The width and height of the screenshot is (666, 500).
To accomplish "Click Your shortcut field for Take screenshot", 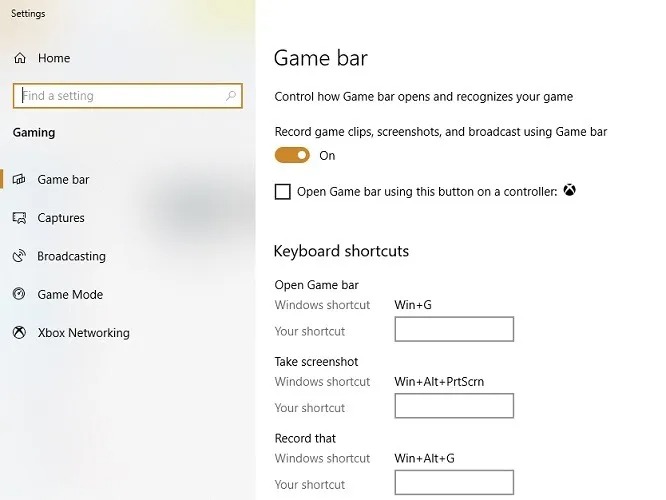I will [x=454, y=406].
